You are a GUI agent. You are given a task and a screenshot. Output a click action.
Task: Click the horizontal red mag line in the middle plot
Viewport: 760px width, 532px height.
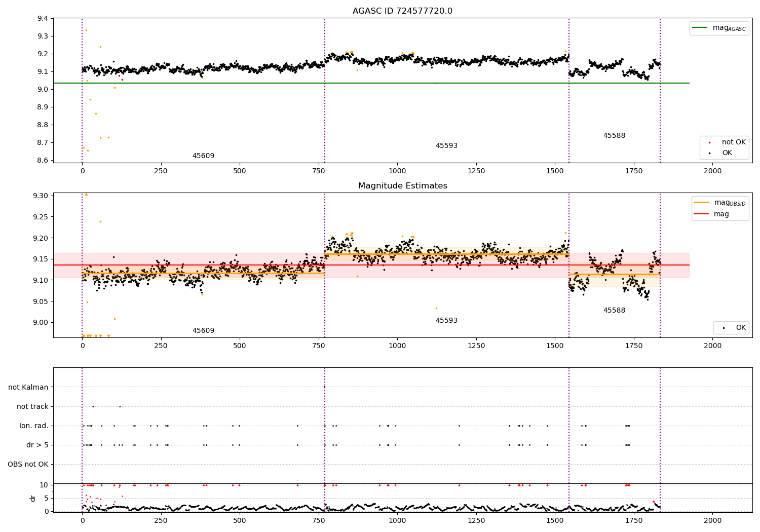click(371, 265)
